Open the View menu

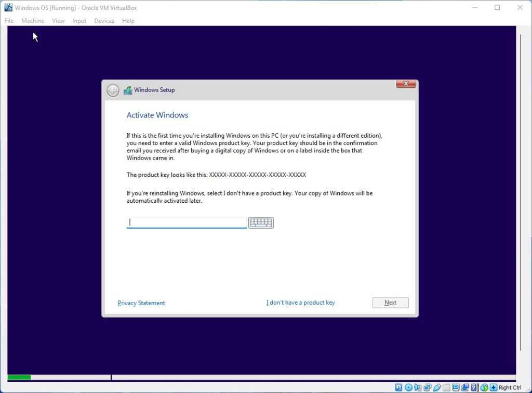(58, 21)
